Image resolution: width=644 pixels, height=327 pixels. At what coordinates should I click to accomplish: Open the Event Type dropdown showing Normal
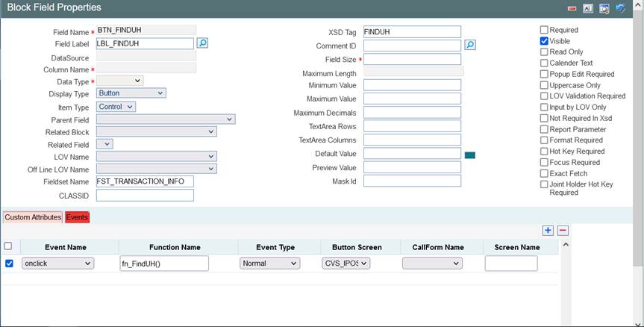pyautogui.click(x=270, y=264)
